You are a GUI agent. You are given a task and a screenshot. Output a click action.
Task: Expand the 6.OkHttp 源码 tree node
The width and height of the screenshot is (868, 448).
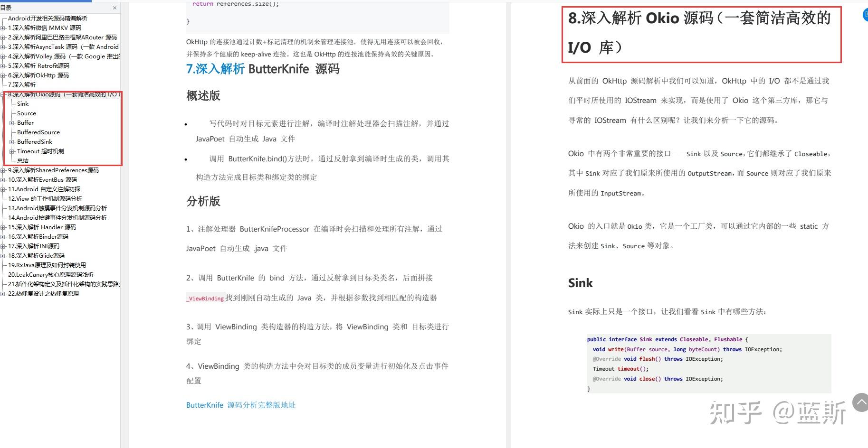click(x=3, y=75)
